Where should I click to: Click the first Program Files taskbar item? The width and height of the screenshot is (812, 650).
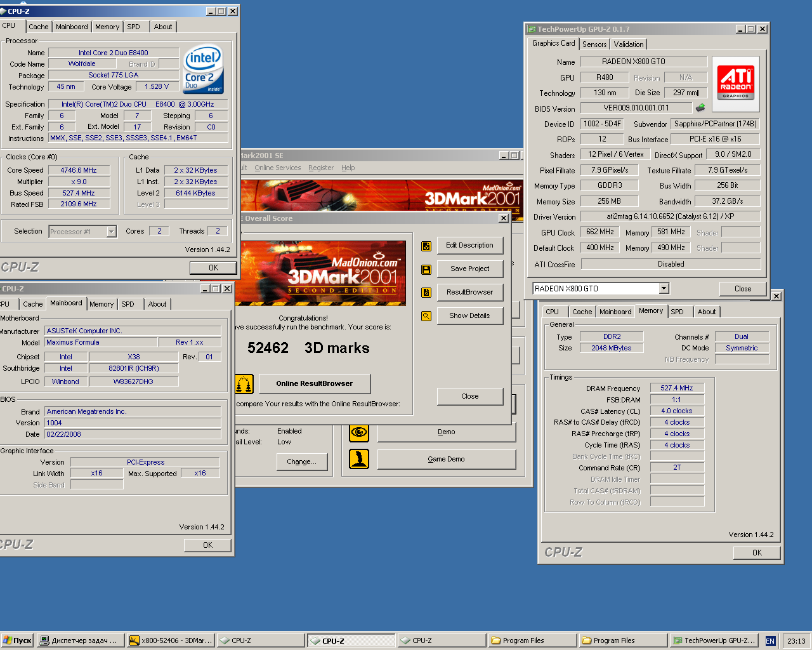(x=532, y=640)
